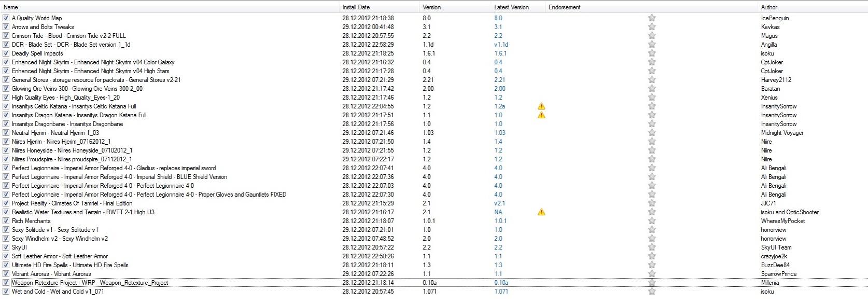Click endorsement star for Deadly Spell Impacts
Viewport: 868px width, 304px height.
coord(652,53)
